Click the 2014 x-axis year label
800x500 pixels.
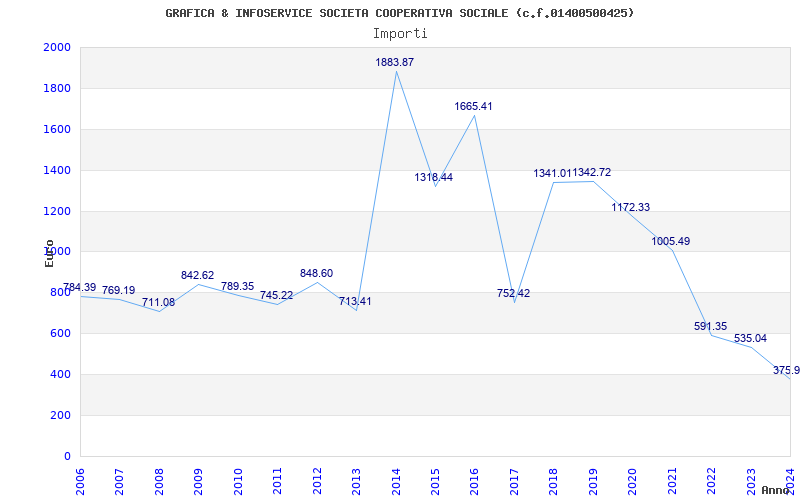point(396,482)
